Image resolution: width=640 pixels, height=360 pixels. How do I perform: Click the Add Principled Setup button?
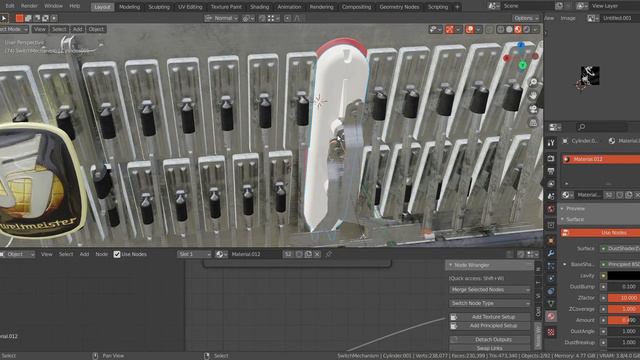[490, 326]
